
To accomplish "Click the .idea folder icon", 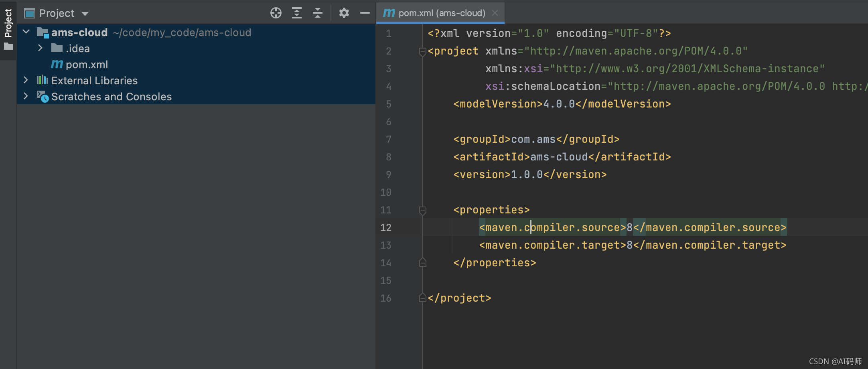I will (x=57, y=48).
